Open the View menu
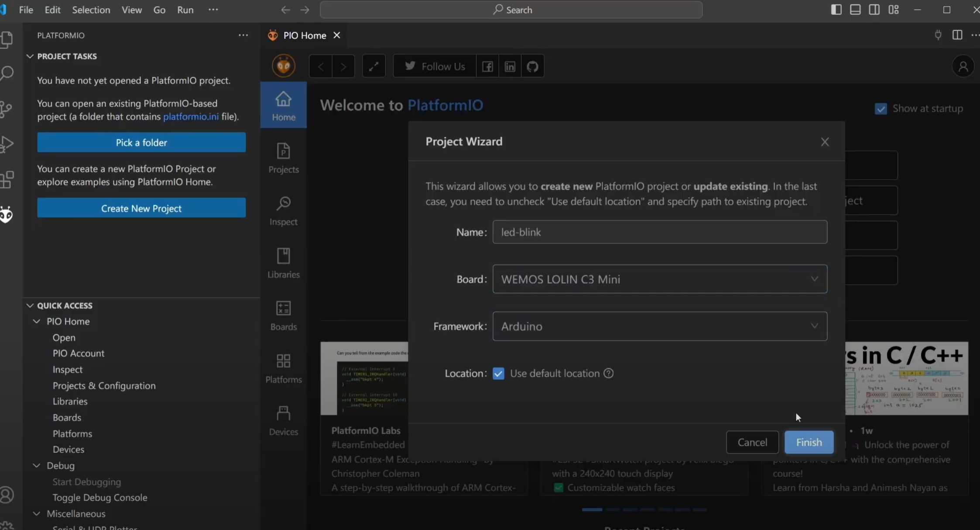980x530 pixels. (132, 10)
